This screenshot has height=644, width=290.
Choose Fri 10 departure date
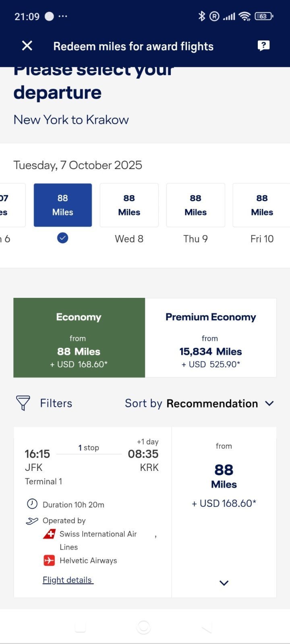click(x=261, y=205)
